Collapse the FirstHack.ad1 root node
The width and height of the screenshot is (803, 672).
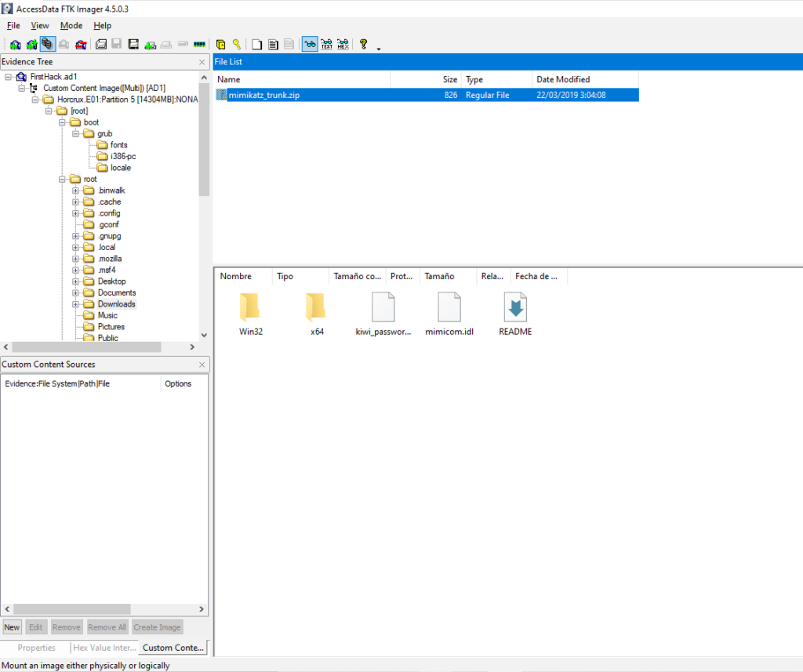8,76
